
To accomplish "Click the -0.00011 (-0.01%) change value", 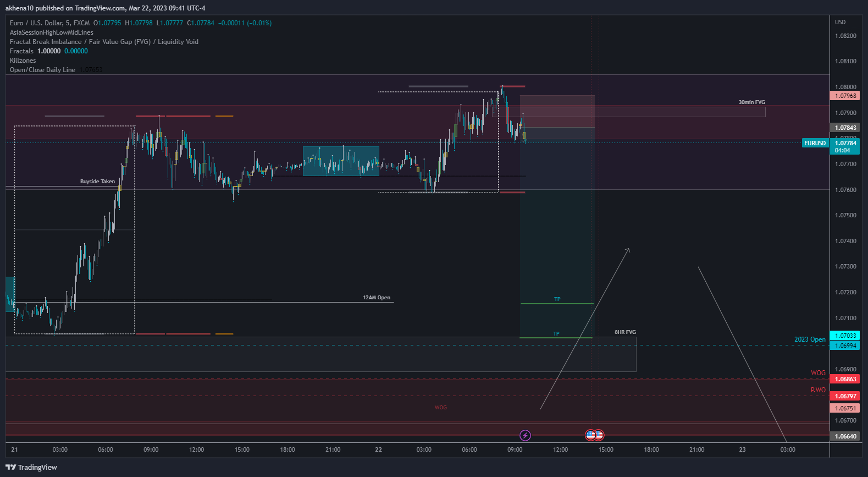I will coord(245,23).
